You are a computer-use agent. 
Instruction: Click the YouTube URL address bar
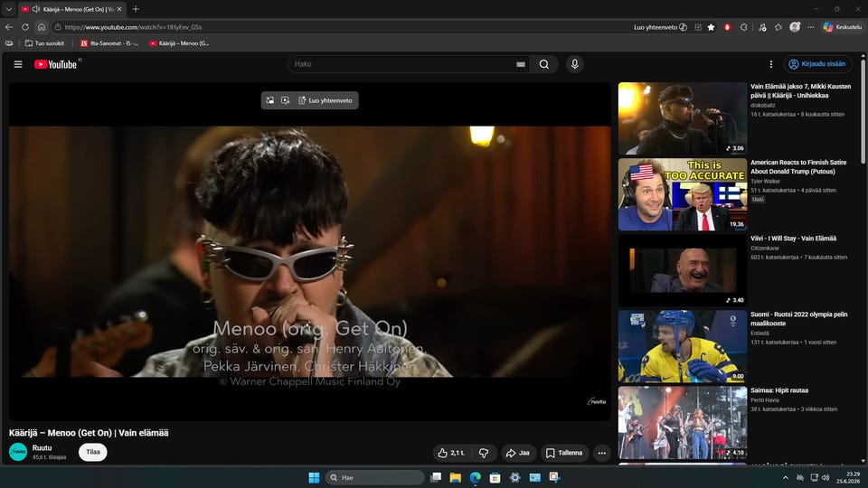[x=344, y=26]
